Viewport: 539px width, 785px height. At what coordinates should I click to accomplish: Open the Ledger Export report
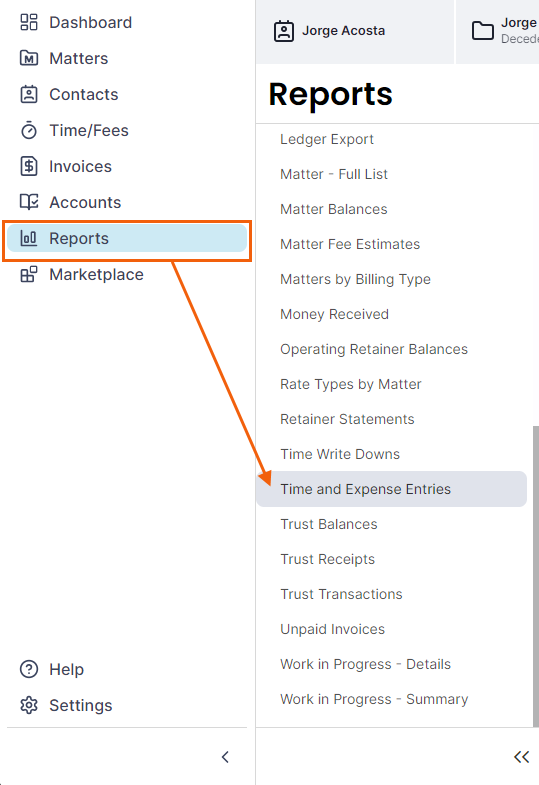click(327, 139)
